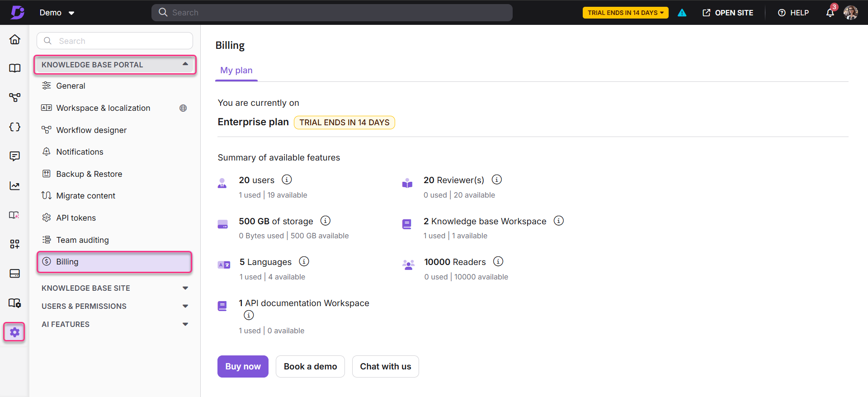Click the warning triangle alert icon
Viewport: 868px width, 397px height.
[682, 13]
